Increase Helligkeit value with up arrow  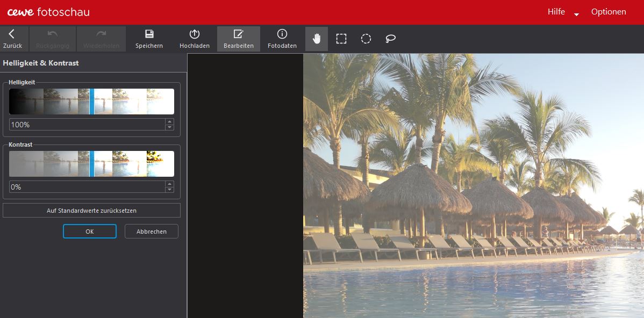(x=170, y=121)
